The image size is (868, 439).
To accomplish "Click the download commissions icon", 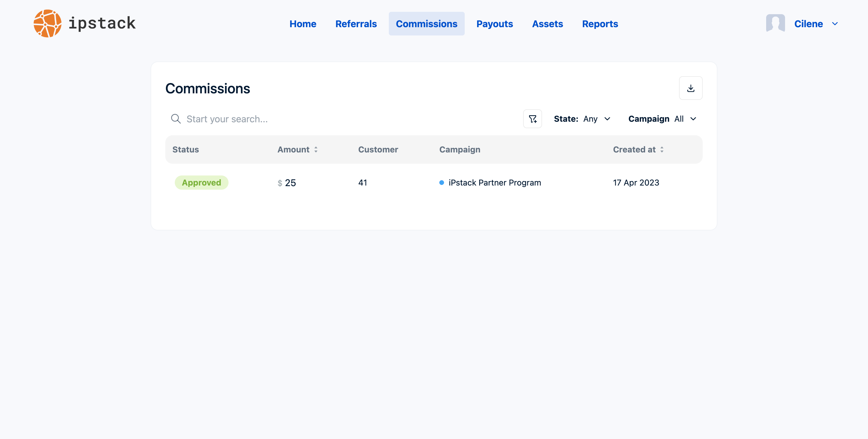I will pyautogui.click(x=691, y=88).
